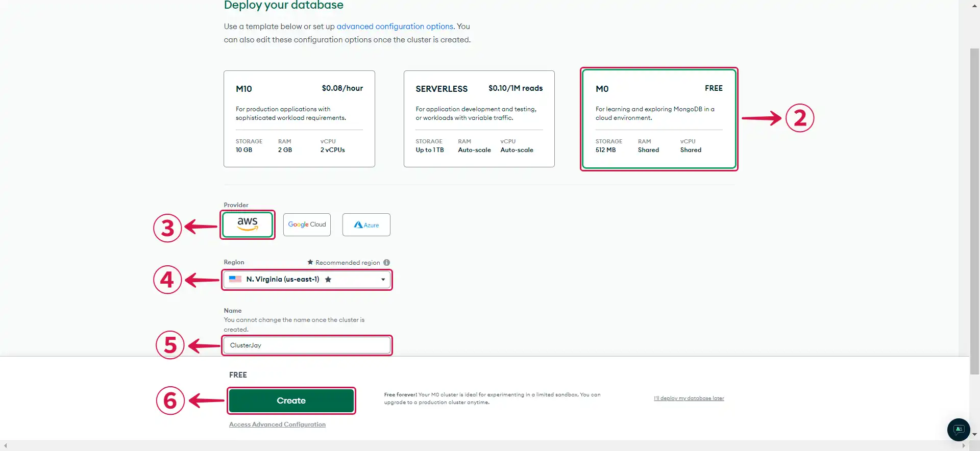Image resolution: width=980 pixels, height=451 pixels.
Task: Click the $0.10/1M reads price text
Action: click(516, 88)
